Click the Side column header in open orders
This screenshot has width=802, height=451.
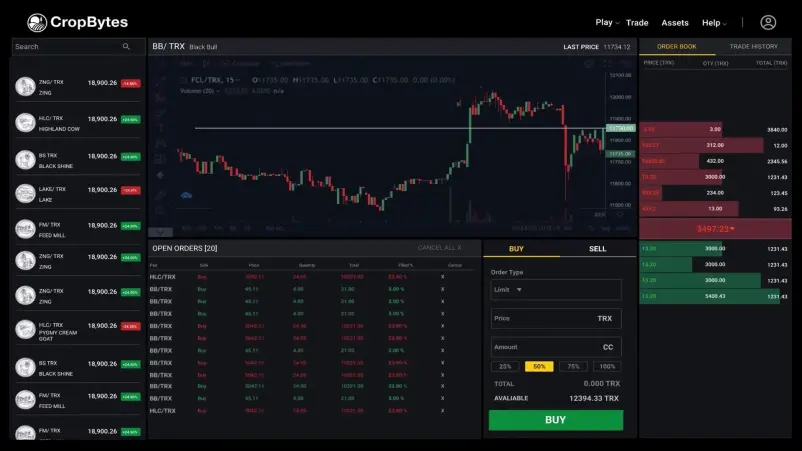click(204, 265)
